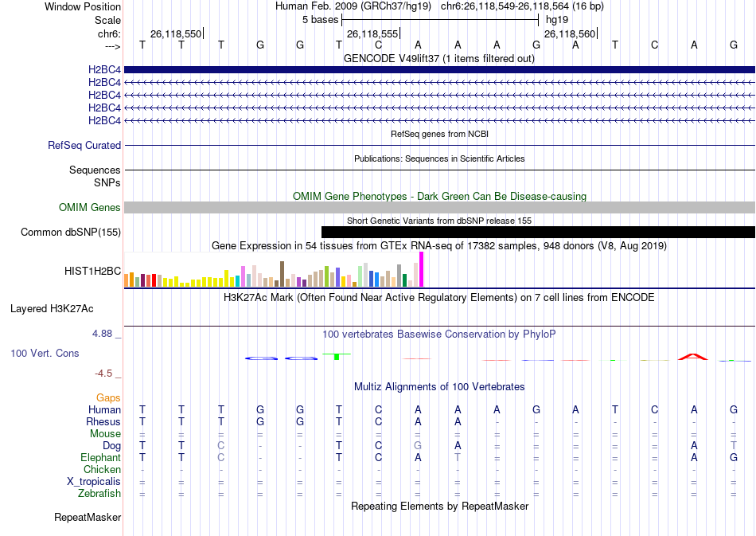
Task: Select the X_tropicalis species row label
Action: coord(94,482)
